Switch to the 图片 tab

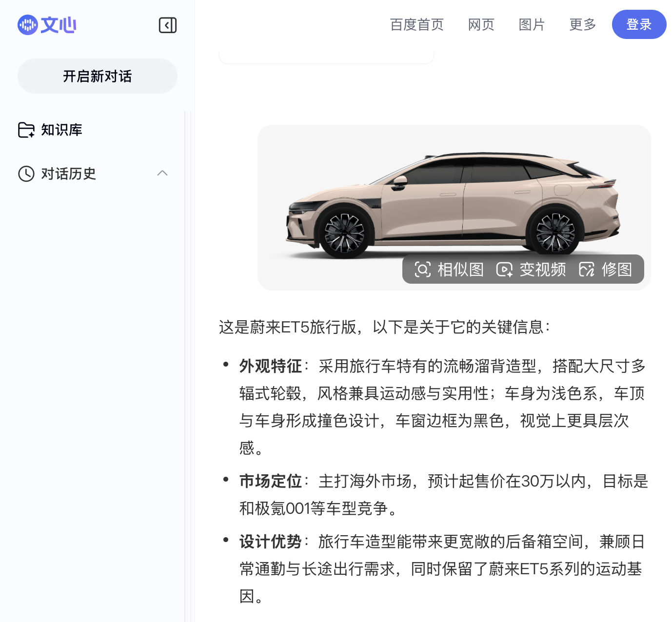[531, 24]
